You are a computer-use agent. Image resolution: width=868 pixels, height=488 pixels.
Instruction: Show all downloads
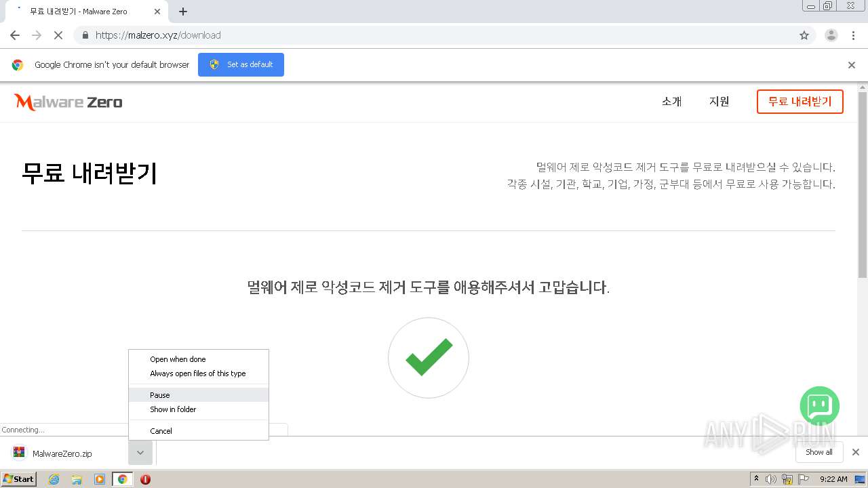818,452
